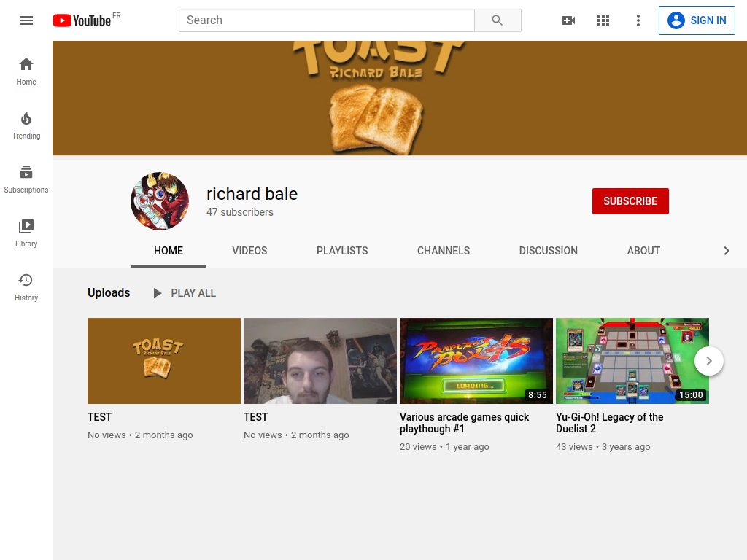Click the '47 subscribers' text
The image size is (747, 560).
tap(239, 212)
